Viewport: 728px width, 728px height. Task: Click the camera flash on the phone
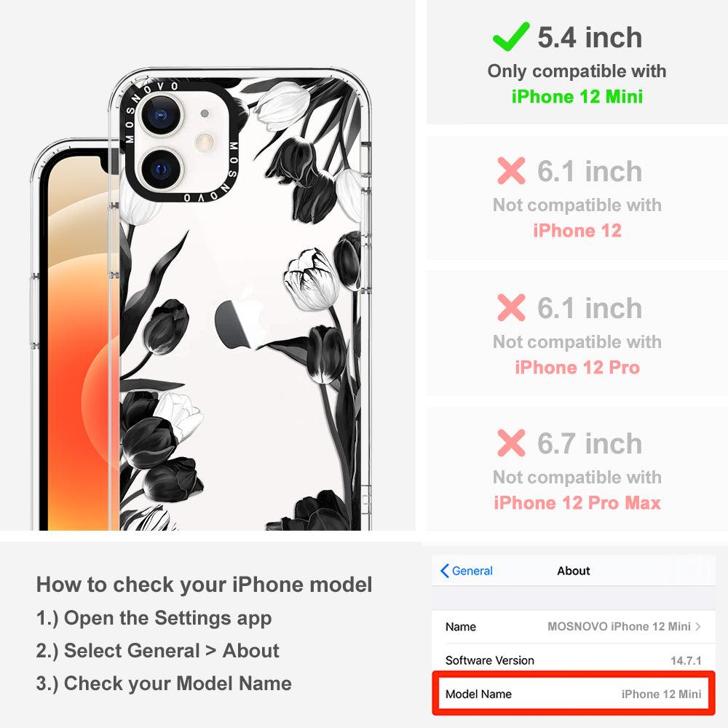205,142
